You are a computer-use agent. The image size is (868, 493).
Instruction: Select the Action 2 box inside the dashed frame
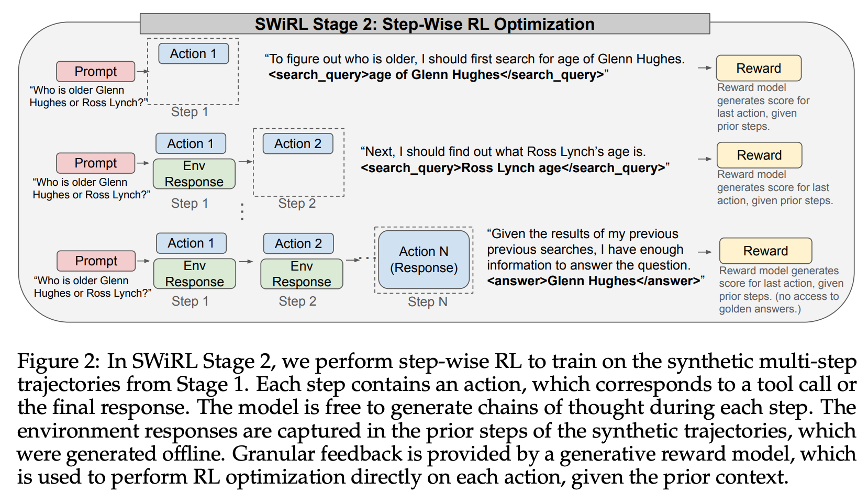pyautogui.click(x=297, y=143)
